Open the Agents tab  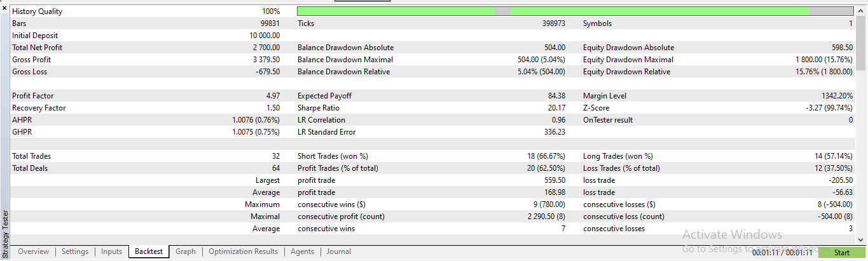tap(302, 251)
